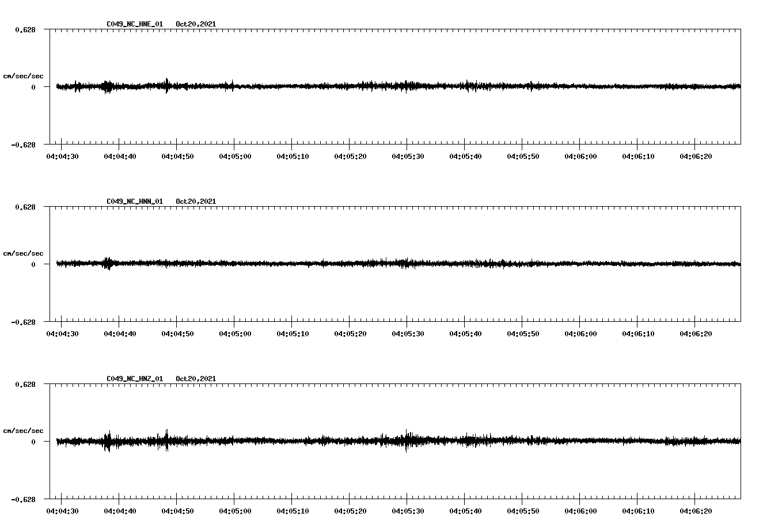782x532 pixels.
Task: Click the 04:04:30 time label under HNN plot
Action: pyautogui.click(x=62, y=334)
